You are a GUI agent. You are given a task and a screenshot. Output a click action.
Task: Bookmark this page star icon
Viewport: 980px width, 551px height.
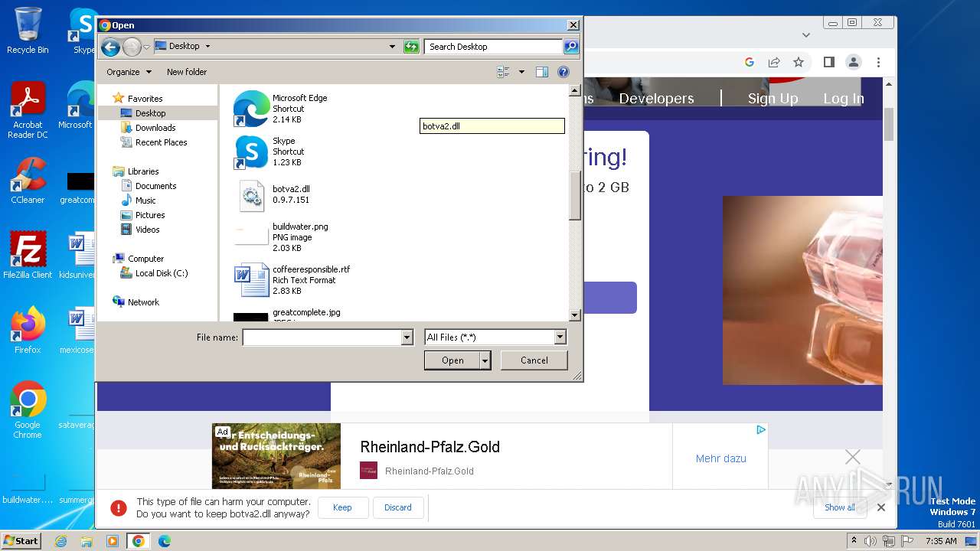(799, 62)
